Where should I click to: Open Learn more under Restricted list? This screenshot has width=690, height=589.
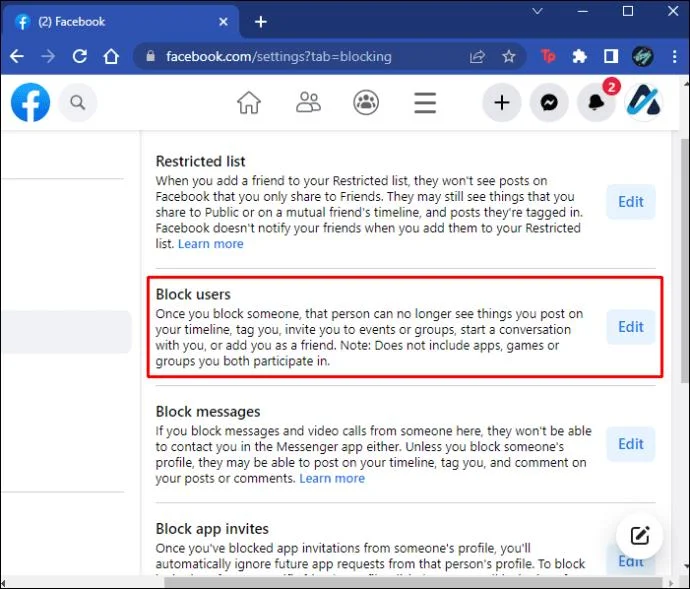pyautogui.click(x=210, y=244)
